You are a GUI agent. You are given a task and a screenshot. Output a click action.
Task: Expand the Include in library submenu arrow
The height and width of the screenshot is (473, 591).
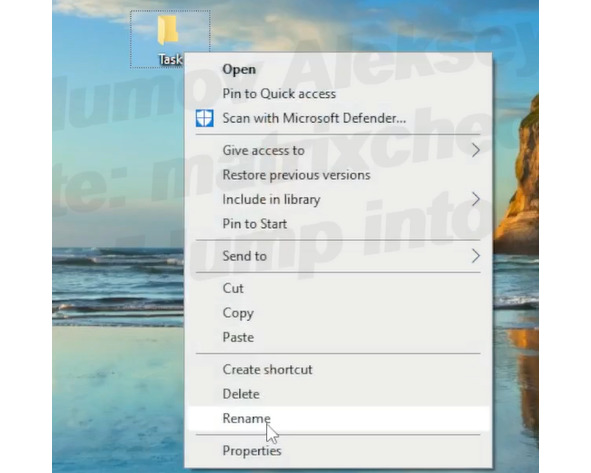click(x=476, y=199)
